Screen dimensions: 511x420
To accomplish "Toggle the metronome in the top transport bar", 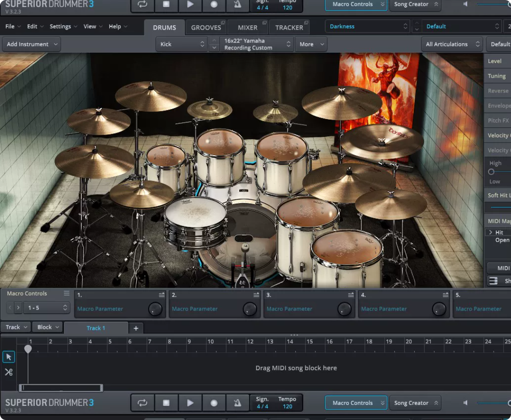I will 237,5.
